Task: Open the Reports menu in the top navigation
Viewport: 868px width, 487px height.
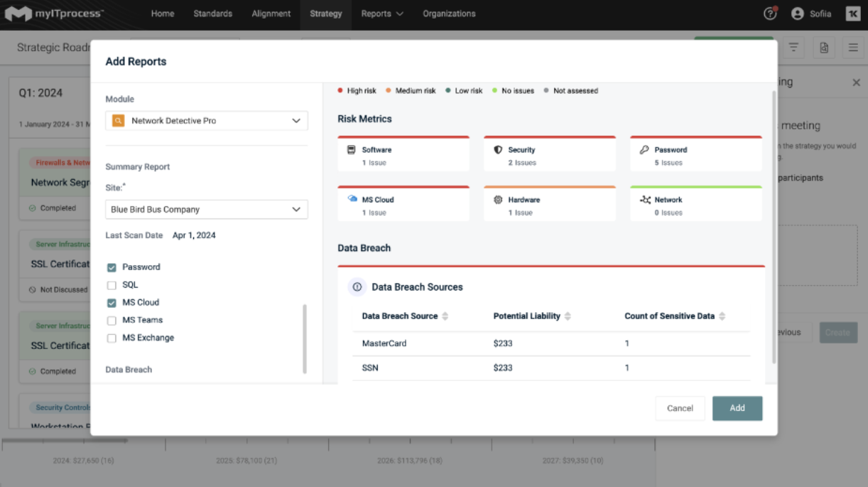Action: (x=382, y=14)
